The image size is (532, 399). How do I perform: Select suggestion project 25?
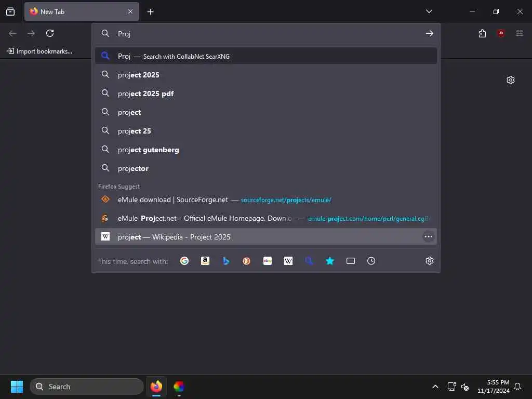coord(266,130)
